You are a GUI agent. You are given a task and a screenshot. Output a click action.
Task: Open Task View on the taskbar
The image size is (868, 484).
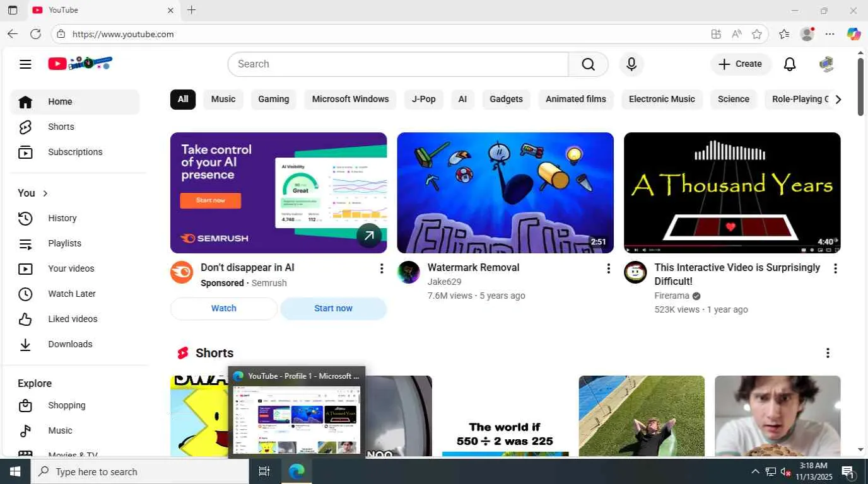point(264,471)
